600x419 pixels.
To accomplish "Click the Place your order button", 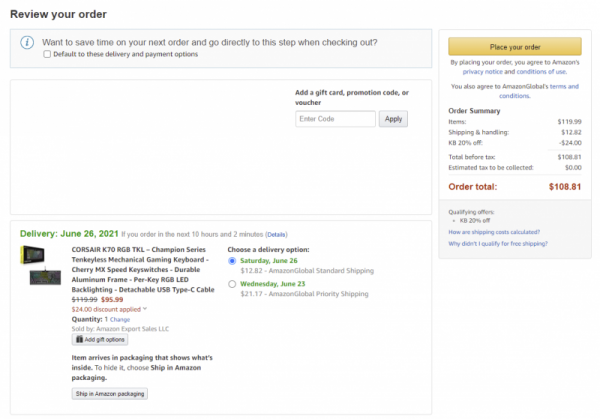I will click(515, 47).
